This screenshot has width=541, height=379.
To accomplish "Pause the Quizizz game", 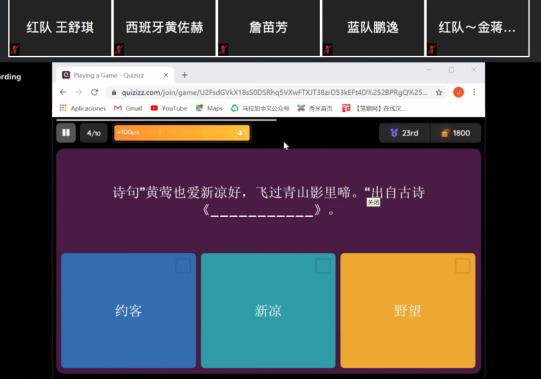I will coord(66,133).
